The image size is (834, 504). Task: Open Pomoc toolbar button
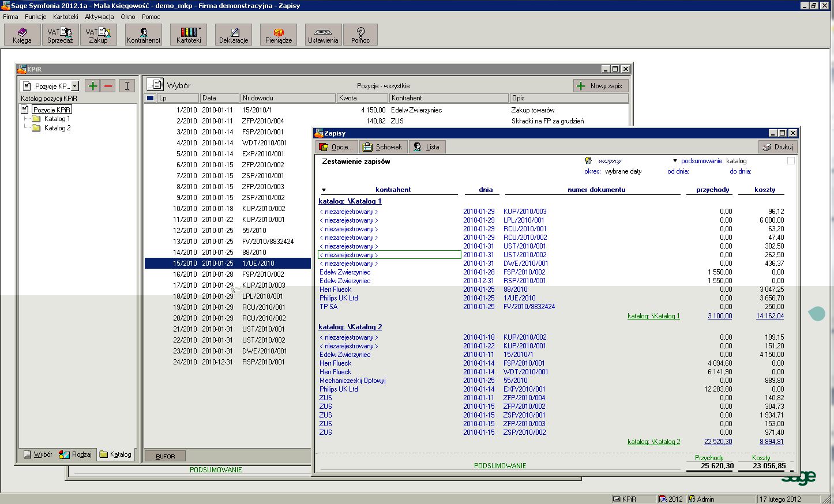[x=360, y=35]
